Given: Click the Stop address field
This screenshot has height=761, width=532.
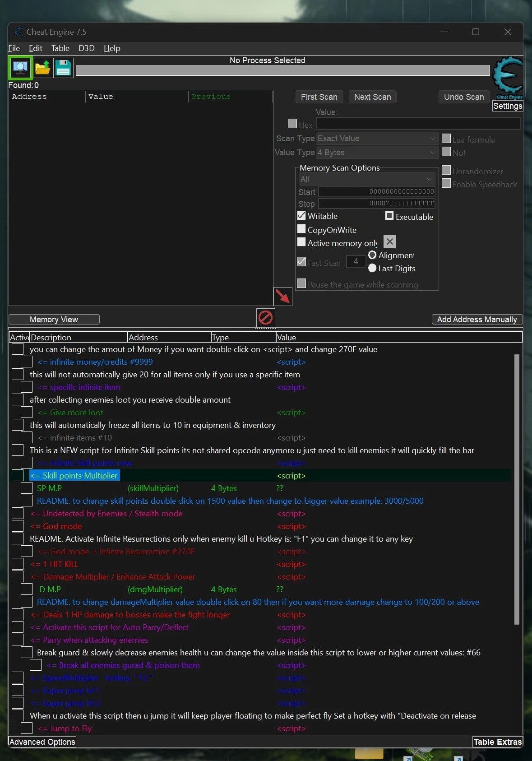Looking at the screenshot, I should click(377, 204).
